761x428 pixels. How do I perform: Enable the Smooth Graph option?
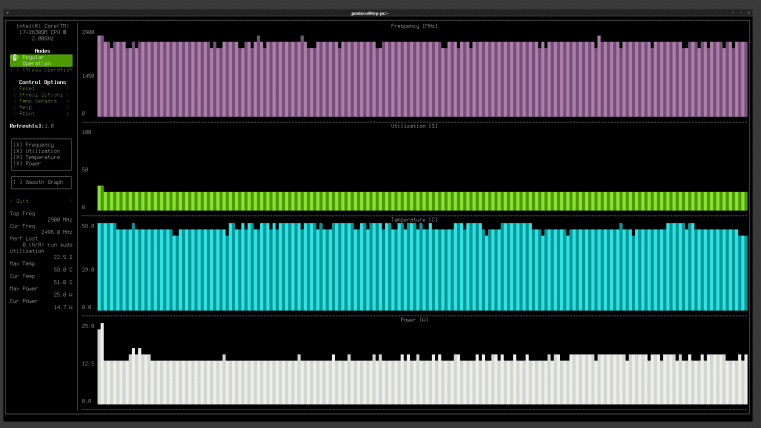tap(38, 182)
